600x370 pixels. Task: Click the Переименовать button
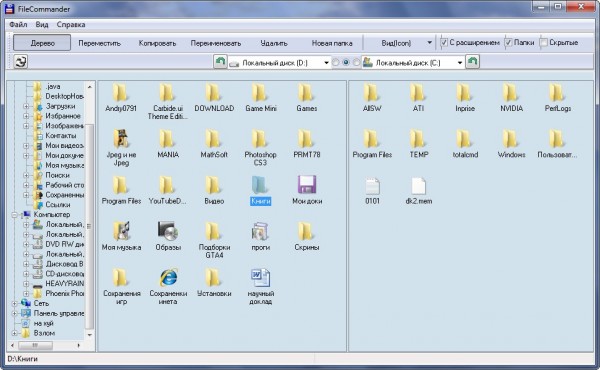(x=216, y=43)
